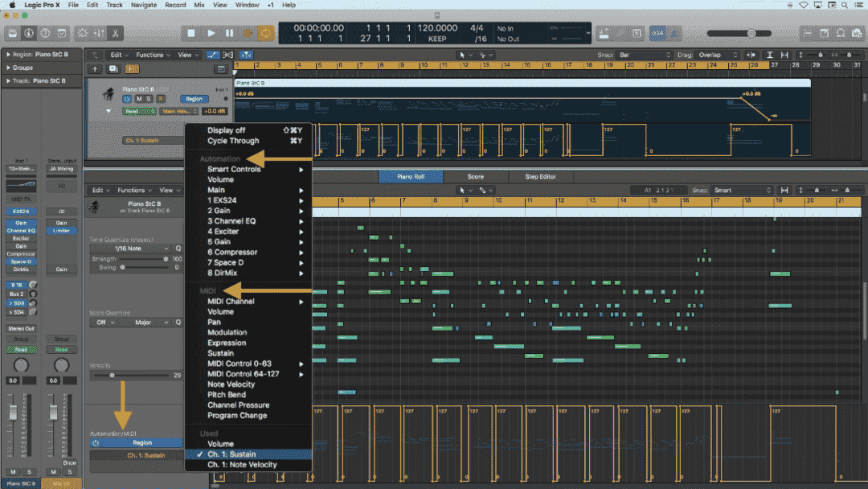Open the Mixer icon in the control bar

(98, 33)
